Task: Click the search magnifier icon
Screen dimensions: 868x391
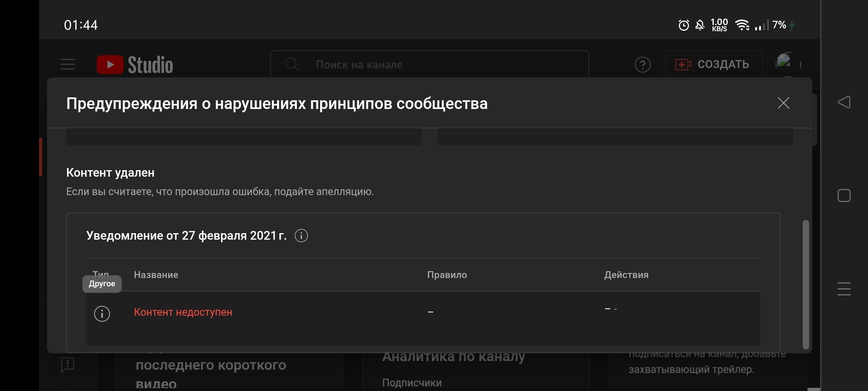Action: (292, 64)
